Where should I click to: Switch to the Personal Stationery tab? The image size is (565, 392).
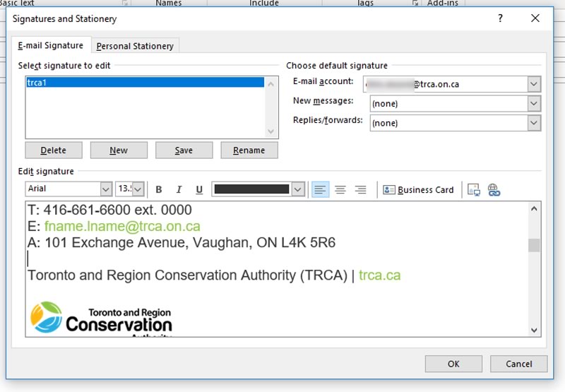[135, 46]
